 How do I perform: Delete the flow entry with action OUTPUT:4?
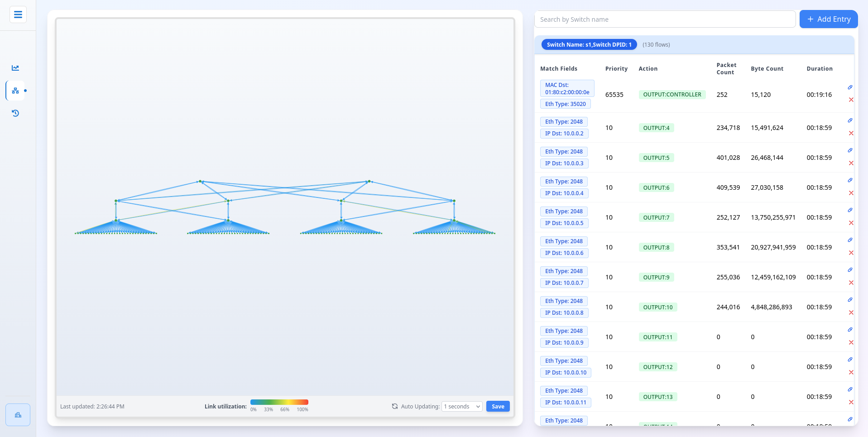[851, 133]
